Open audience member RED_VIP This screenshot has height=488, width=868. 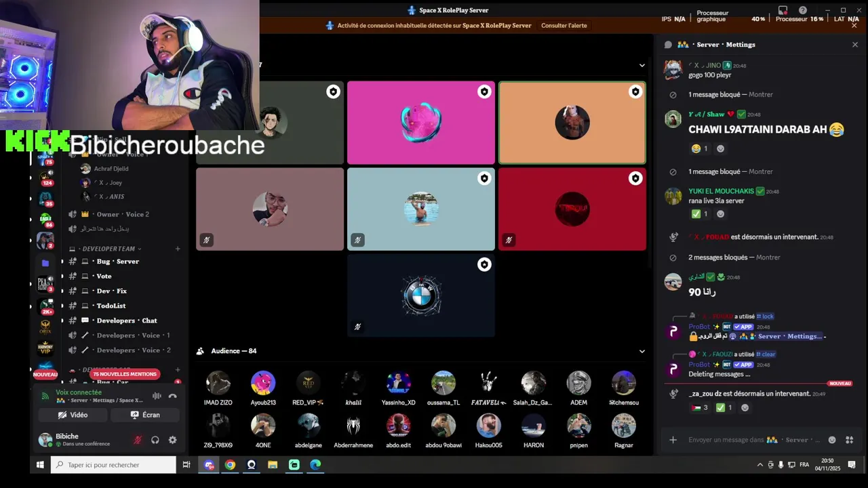click(x=308, y=388)
